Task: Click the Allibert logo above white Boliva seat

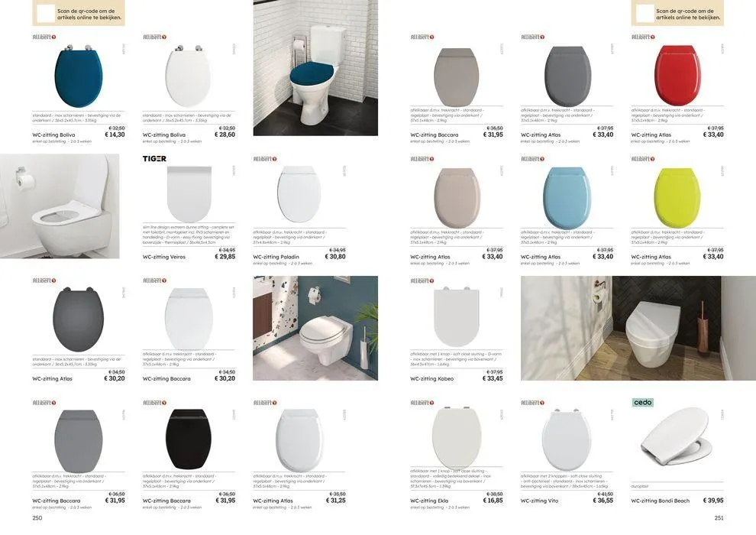Action: tap(154, 37)
